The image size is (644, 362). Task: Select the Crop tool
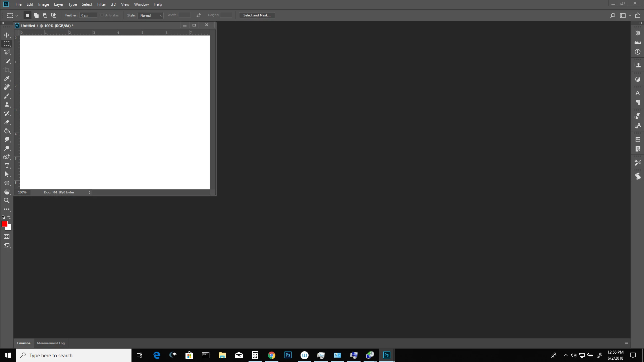pyautogui.click(x=7, y=70)
